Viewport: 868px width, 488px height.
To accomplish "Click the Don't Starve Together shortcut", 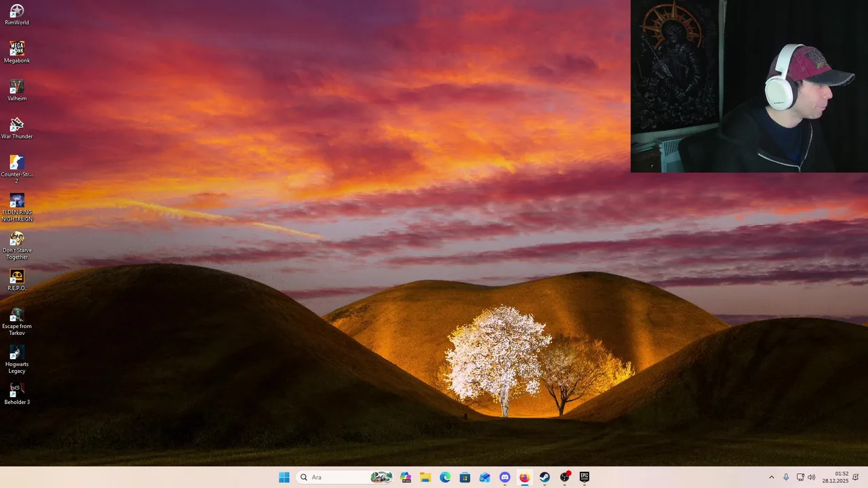I will 17,245.
